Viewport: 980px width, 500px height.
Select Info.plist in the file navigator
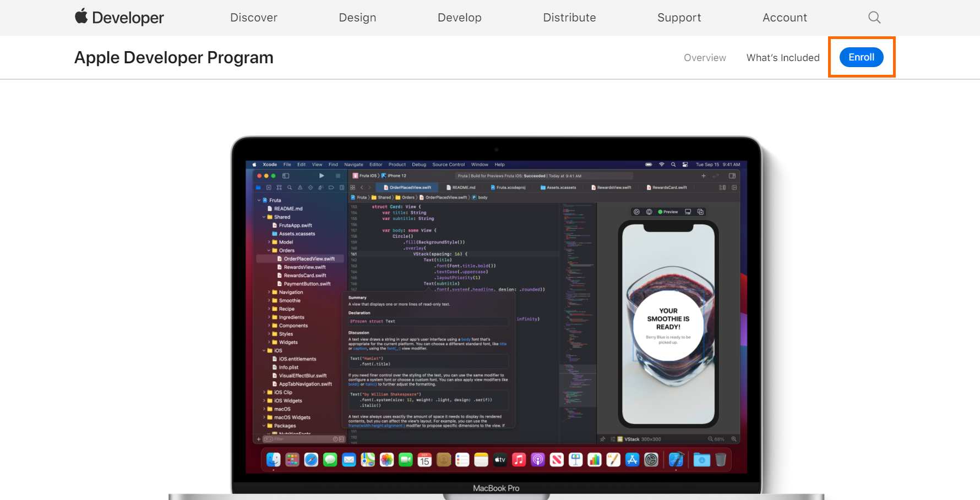coord(285,367)
